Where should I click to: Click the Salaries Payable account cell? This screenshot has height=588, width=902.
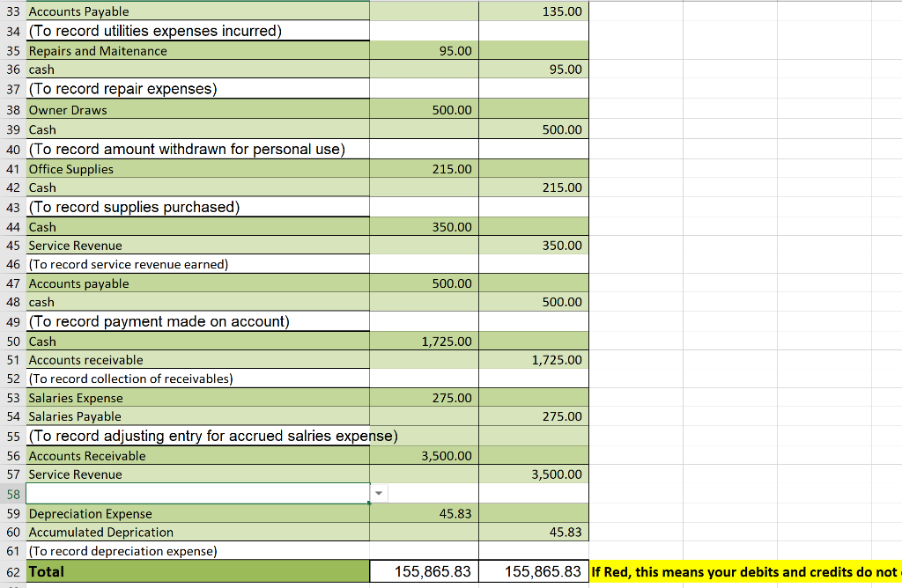[x=198, y=416]
